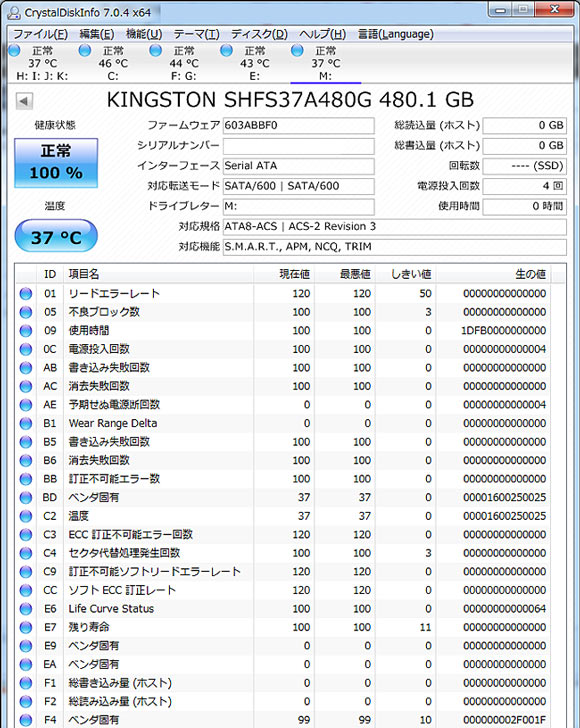The image size is (580, 728).
Task: Click status icon for ID BD ベンダ固有
Action: point(26,498)
